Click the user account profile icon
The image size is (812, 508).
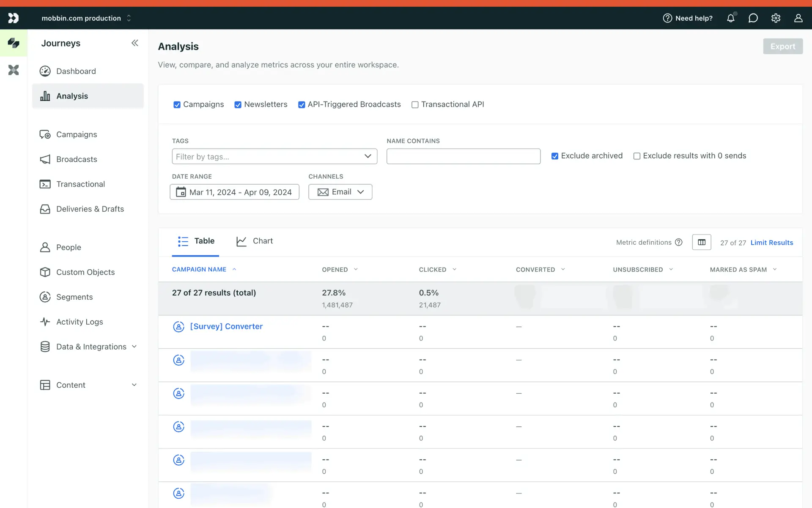798,18
